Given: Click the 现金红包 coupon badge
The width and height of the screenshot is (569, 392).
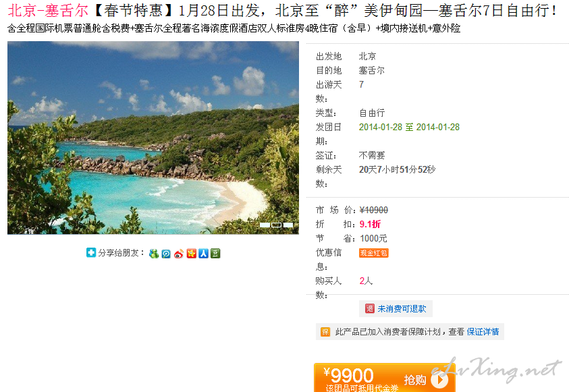Looking at the screenshot, I should click(x=374, y=253).
